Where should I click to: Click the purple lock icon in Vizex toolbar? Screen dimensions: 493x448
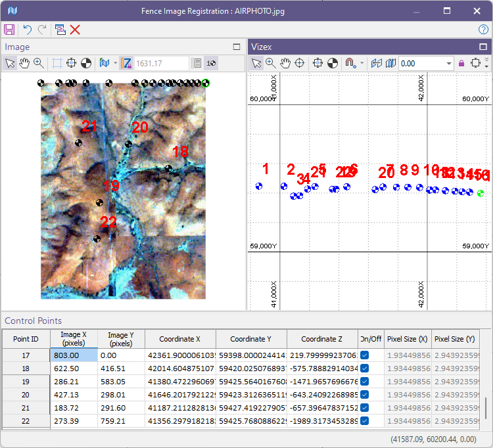click(x=461, y=63)
